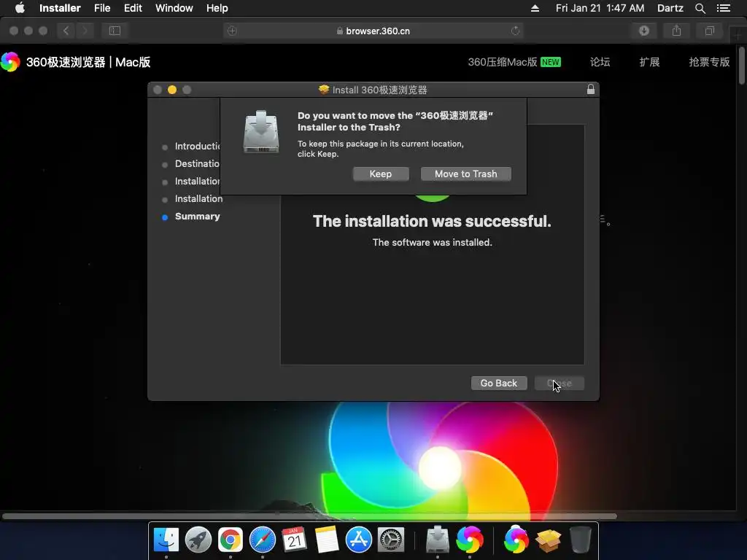The image size is (747, 560).
Task: Open Notification Center list icon
Action: 724,8
